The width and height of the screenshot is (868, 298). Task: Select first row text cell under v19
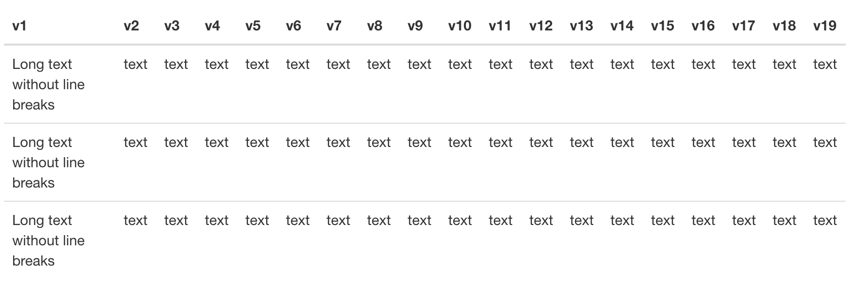[825, 64]
